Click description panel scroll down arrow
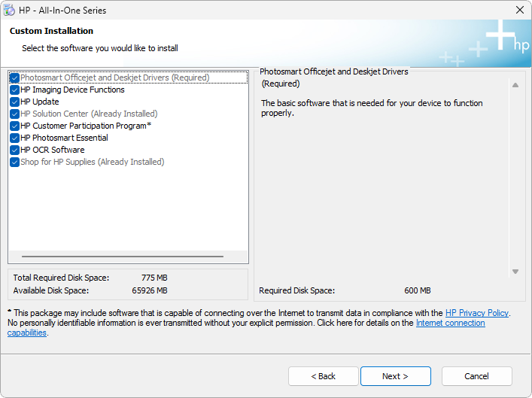Screen dimensions: 532x398 click(x=515, y=272)
